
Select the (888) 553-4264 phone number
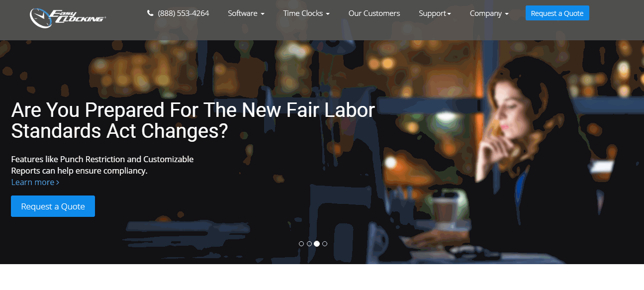click(184, 13)
